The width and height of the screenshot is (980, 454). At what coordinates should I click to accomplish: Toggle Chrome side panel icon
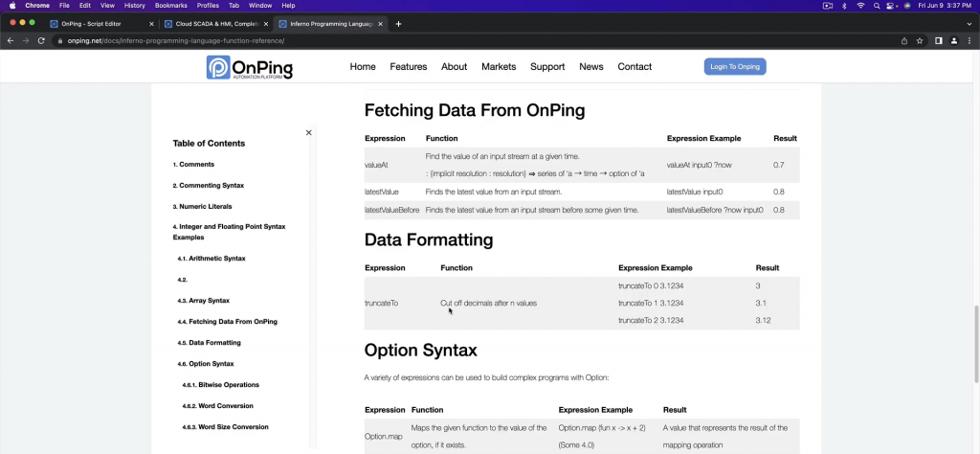pyautogui.click(x=938, y=40)
